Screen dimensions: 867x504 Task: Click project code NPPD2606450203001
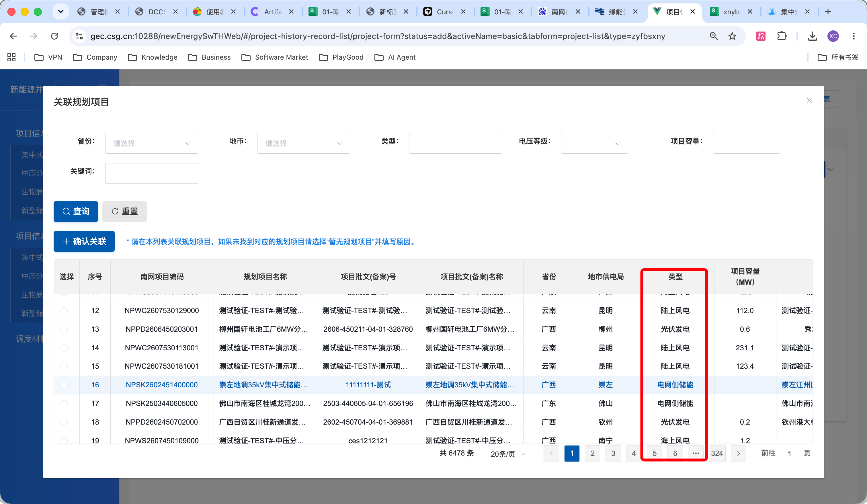pos(162,329)
